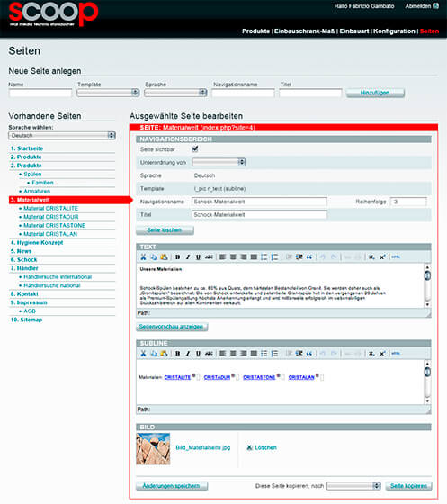Align left in the TEXT editor toolbar
This screenshot has width=447, height=504.
coord(222,257)
